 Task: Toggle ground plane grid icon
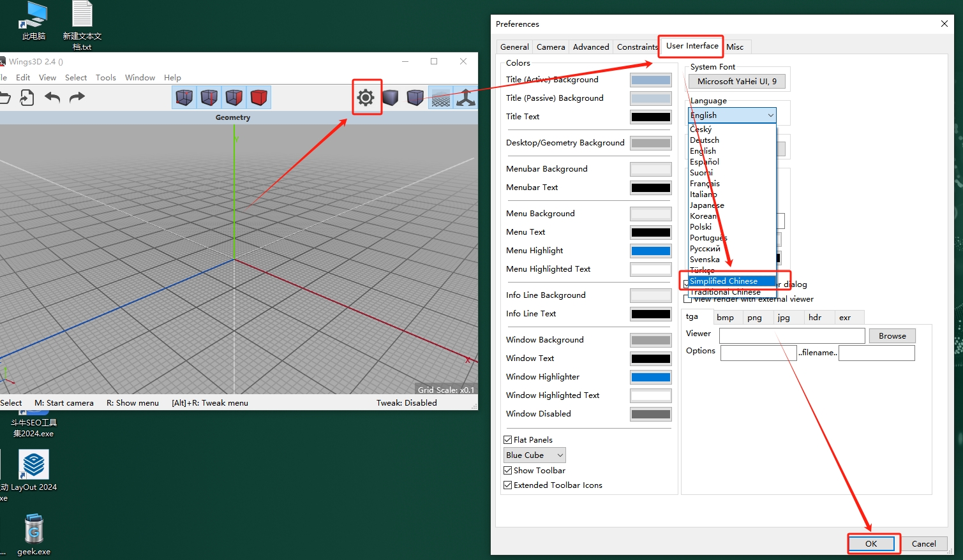[440, 98]
